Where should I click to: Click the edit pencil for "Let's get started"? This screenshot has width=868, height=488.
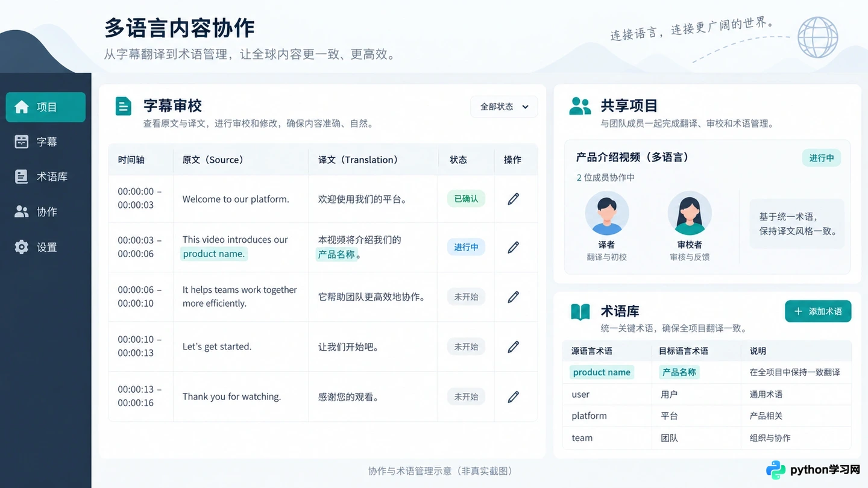click(513, 346)
